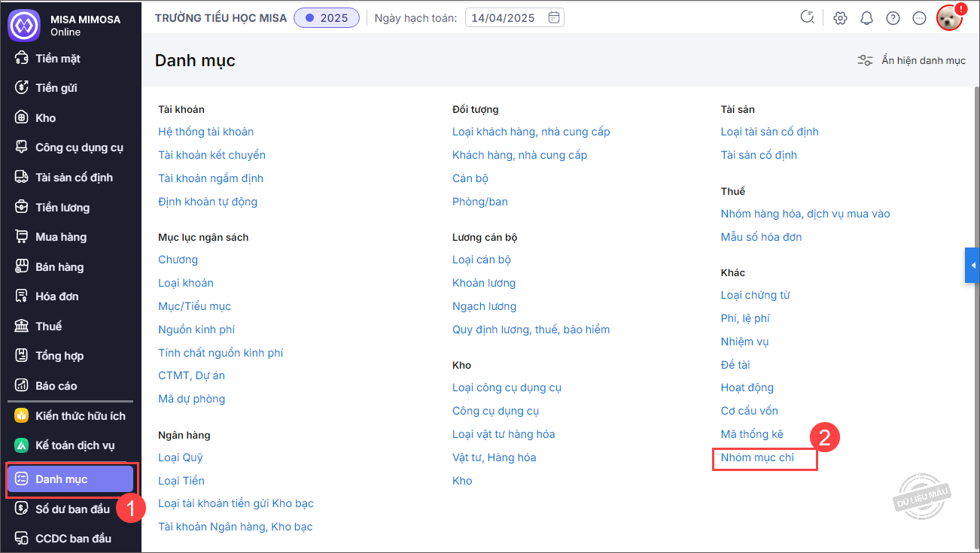The height and width of the screenshot is (553, 980).
Task: Open the Hệ thống tài khoản link
Action: pyautogui.click(x=205, y=132)
